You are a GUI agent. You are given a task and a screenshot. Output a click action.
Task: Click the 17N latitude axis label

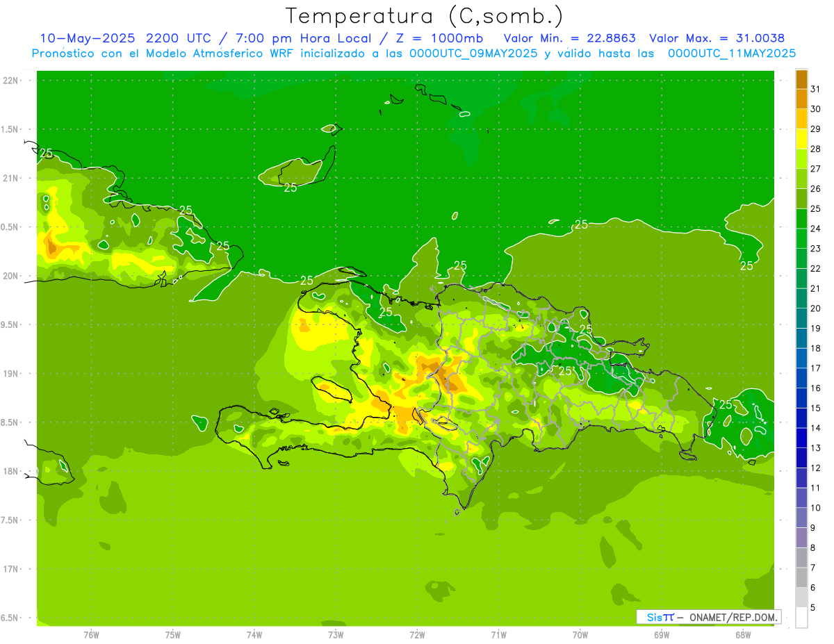click(x=10, y=569)
